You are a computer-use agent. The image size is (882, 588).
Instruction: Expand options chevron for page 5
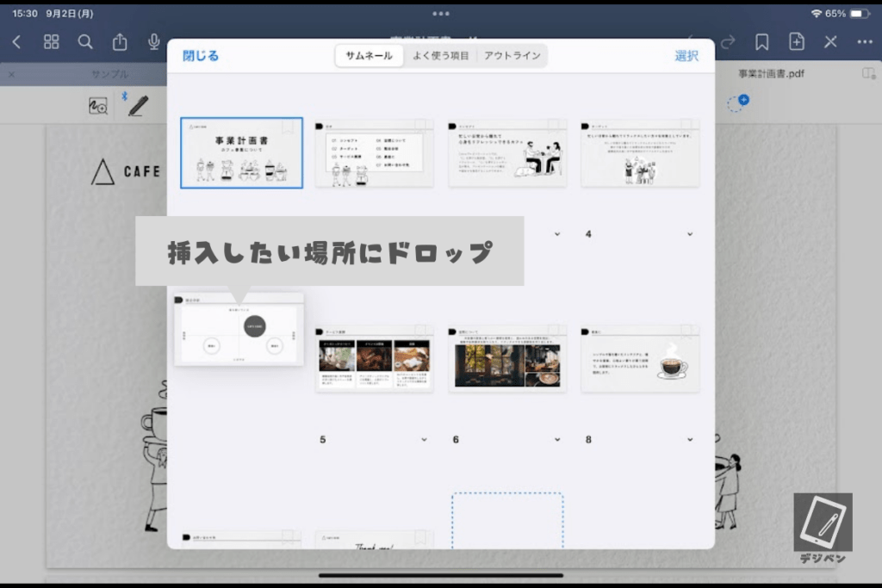(424, 440)
